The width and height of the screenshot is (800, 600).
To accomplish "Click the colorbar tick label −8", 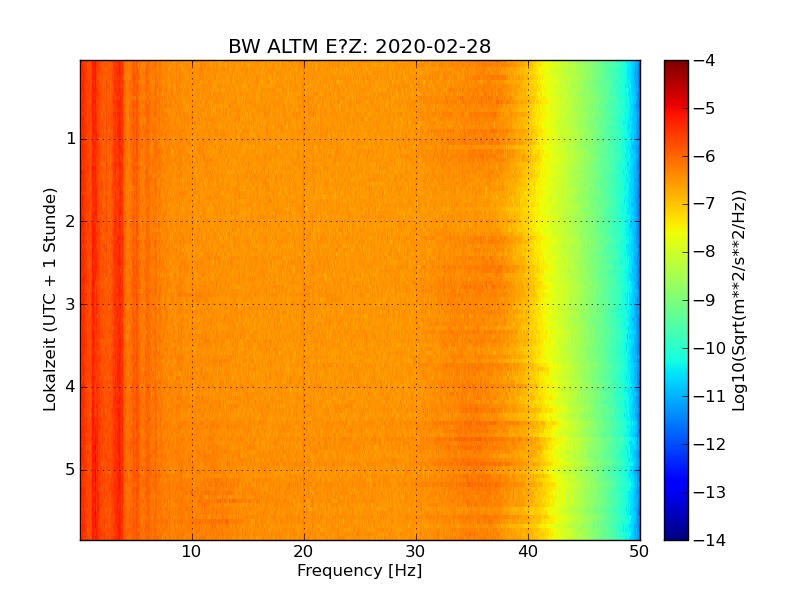I will (705, 252).
